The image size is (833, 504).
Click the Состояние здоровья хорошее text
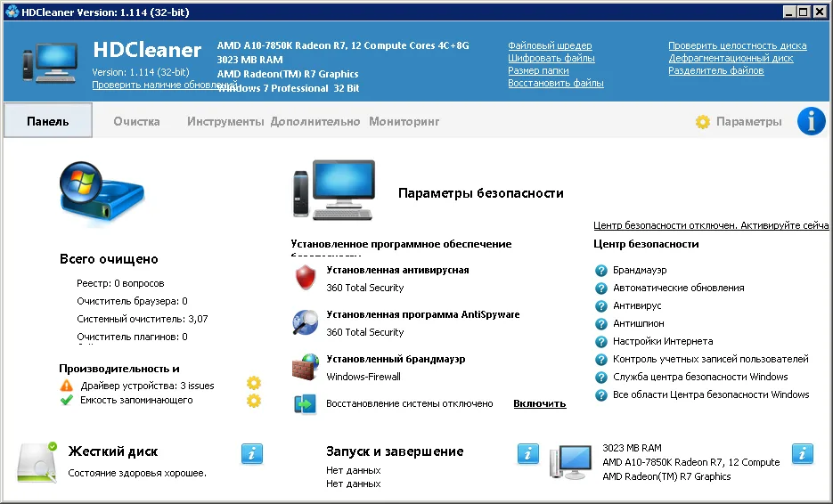click(137, 473)
